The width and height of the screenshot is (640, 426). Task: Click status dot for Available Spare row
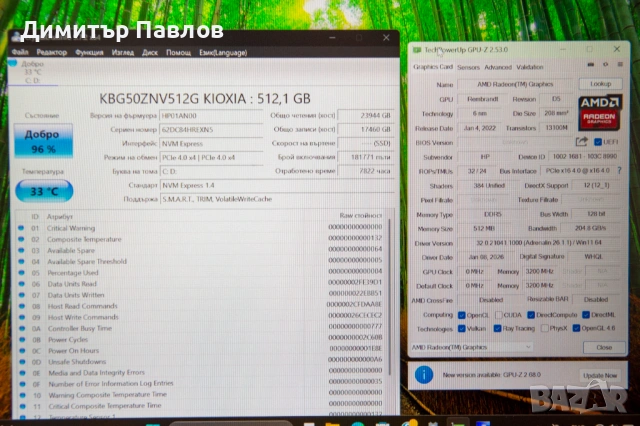tap(21, 250)
